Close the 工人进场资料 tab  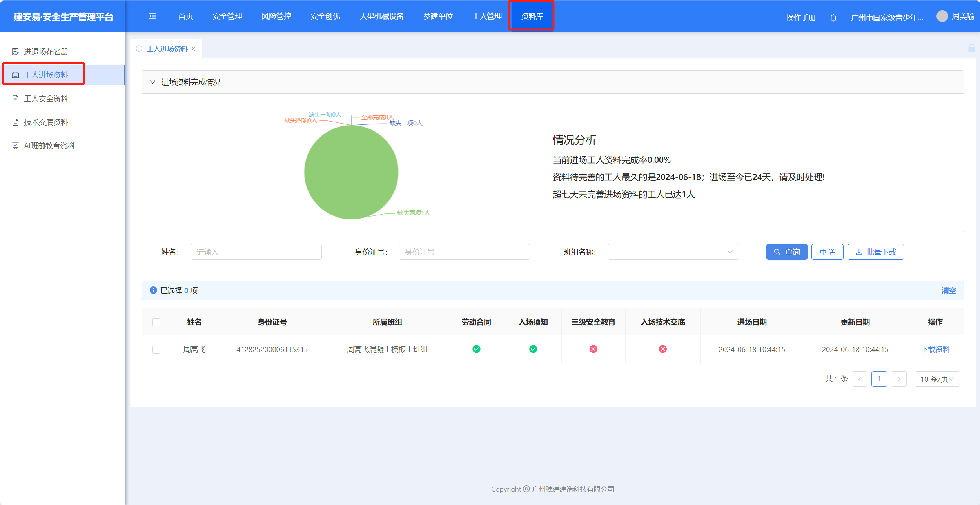coord(194,49)
